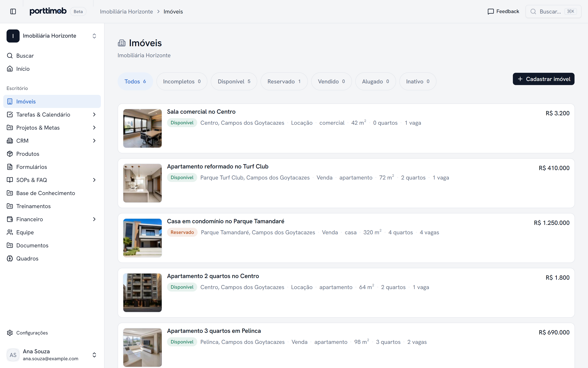Viewport: 588px width, 368px height.
Task: Click the Imobiliária Horizonte avatar square
Action: (x=13, y=36)
